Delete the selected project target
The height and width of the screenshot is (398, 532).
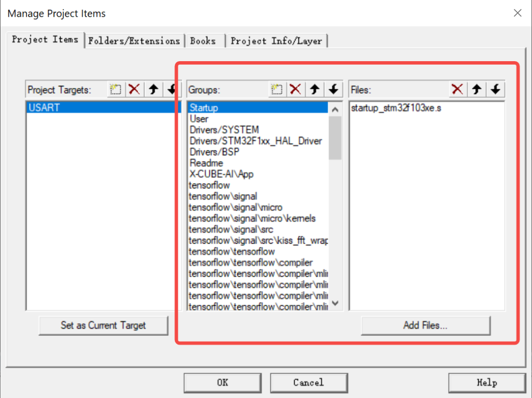coord(134,90)
